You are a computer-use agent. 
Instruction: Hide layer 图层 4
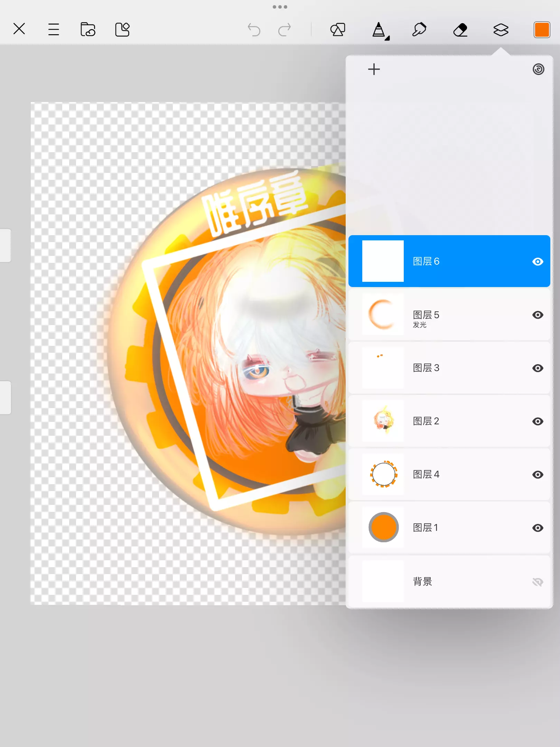coord(538,475)
